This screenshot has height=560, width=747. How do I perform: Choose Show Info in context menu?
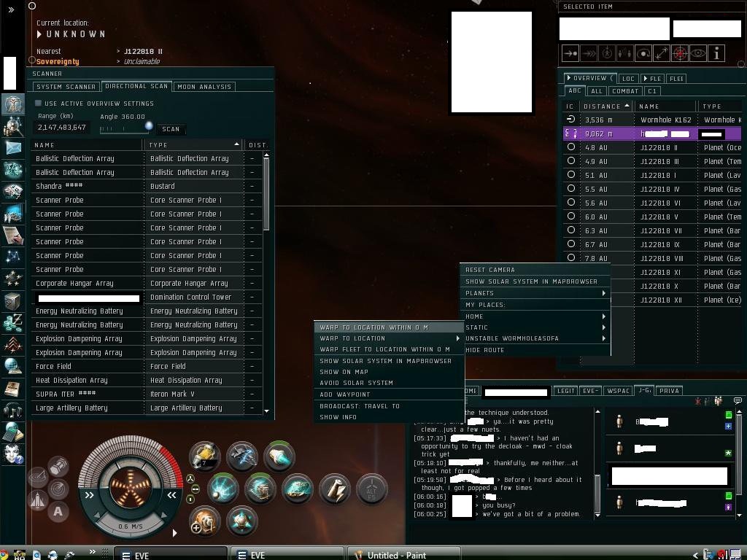(389, 416)
